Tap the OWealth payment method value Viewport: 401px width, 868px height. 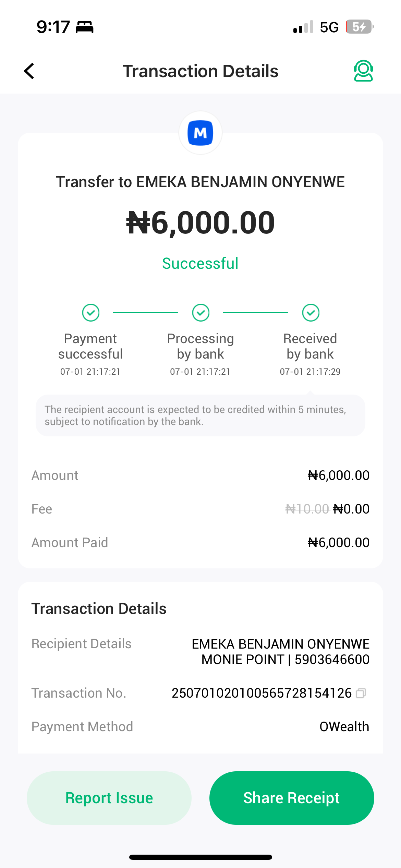(344, 727)
